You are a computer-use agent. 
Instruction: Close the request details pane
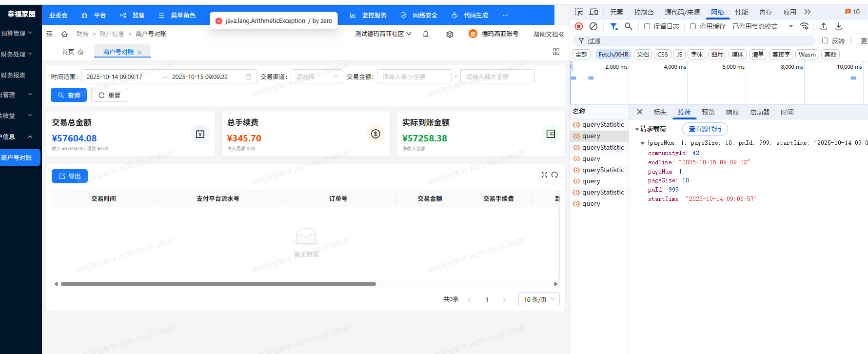pyautogui.click(x=640, y=112)
